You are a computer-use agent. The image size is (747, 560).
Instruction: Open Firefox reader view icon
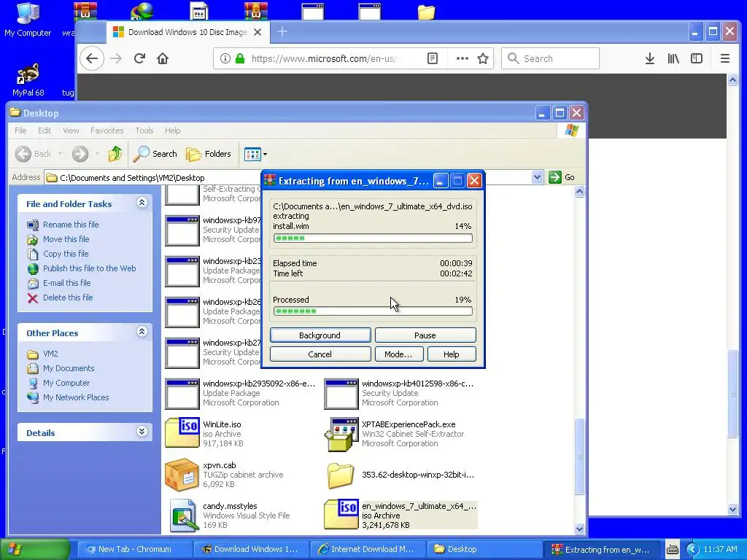[x=432, y=58]
